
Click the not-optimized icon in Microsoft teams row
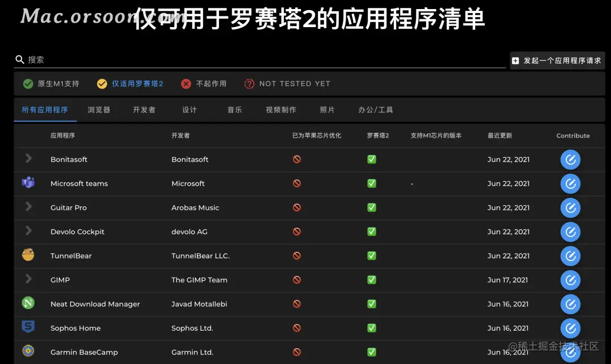(297, 183)
